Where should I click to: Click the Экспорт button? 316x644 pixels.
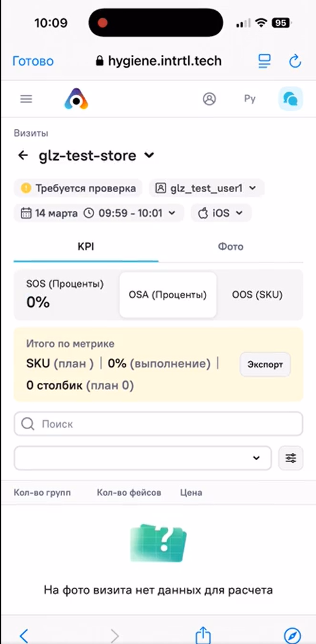(x=265, y=364)
